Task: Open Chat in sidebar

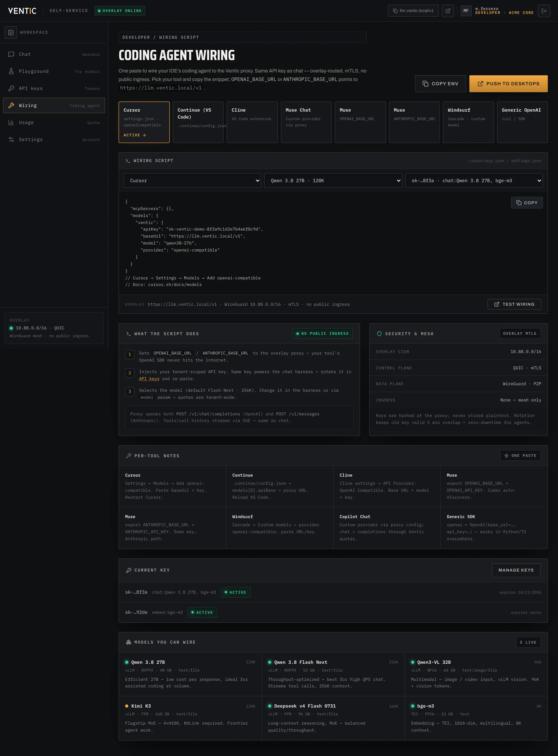Action: [x=54, y=54]
